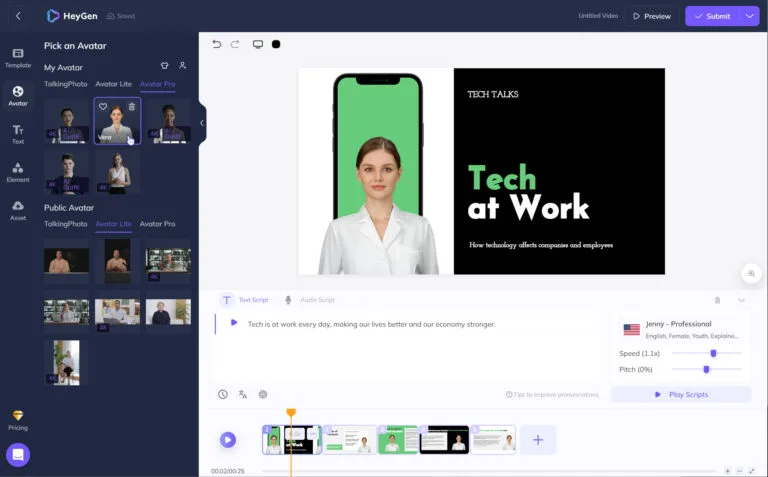Select the avatar woman on the canvas

378,206
